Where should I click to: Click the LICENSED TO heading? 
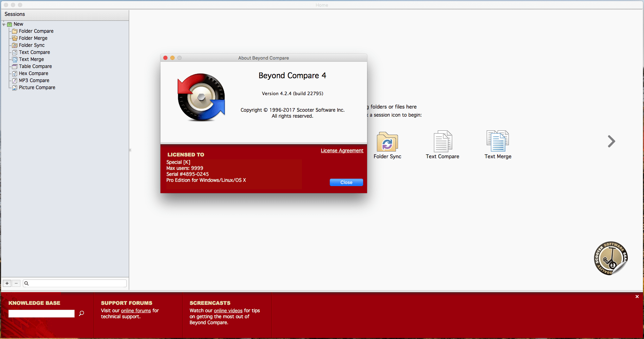pyautogui.click(x=186, y=155)
